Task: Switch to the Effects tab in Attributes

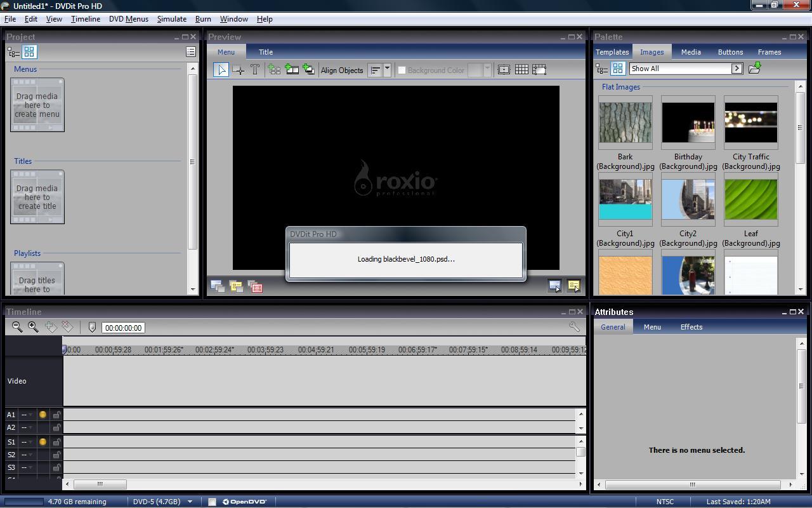Action: 691,327
